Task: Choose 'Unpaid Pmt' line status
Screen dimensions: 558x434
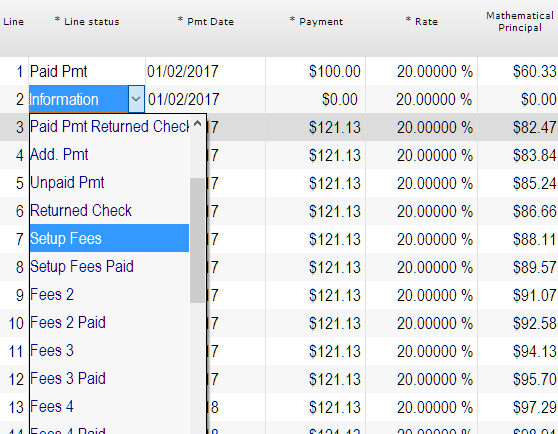Action: (x=109, y=182)
